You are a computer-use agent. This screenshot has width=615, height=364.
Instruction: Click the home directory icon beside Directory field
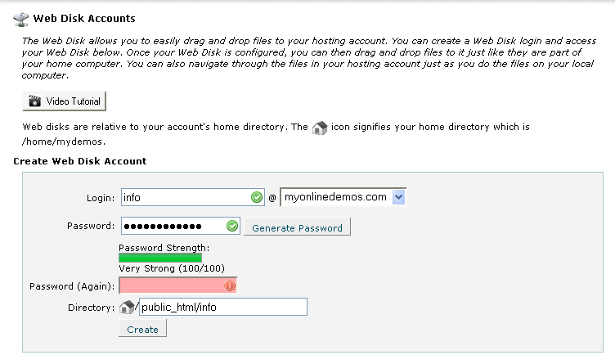coord(127,307)
